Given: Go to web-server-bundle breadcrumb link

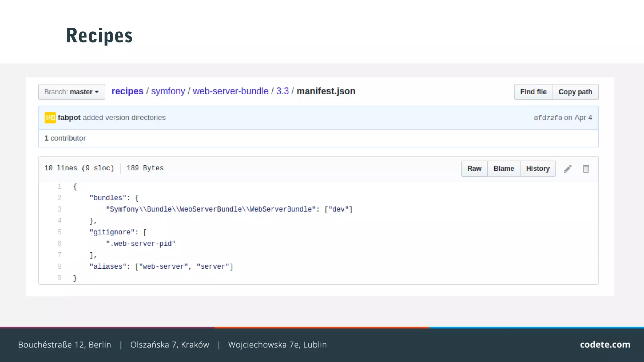Looking at the screenshot, I should [x=230, y=91].
